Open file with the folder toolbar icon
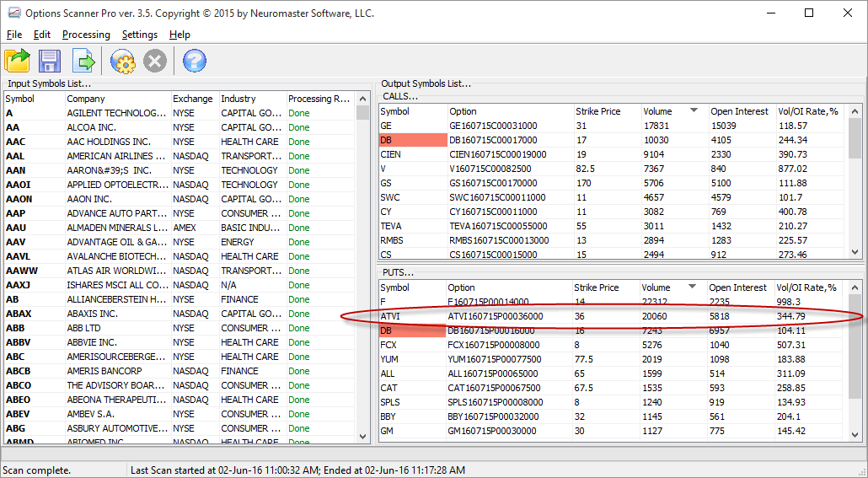This screenshot has height=478, width=868. pos(17,61)
